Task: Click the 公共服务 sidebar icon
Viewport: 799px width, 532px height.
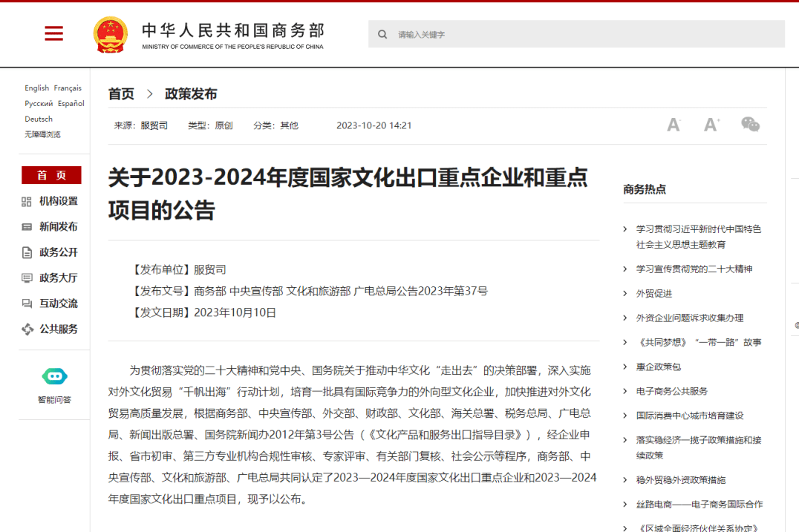Action: pos(27,329)
